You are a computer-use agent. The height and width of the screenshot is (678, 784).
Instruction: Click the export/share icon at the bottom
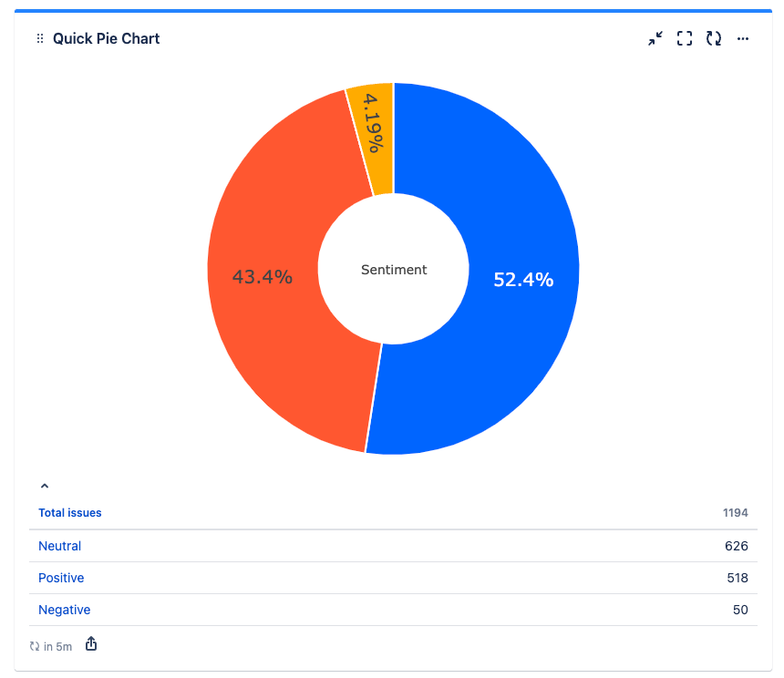pos(90,643)
